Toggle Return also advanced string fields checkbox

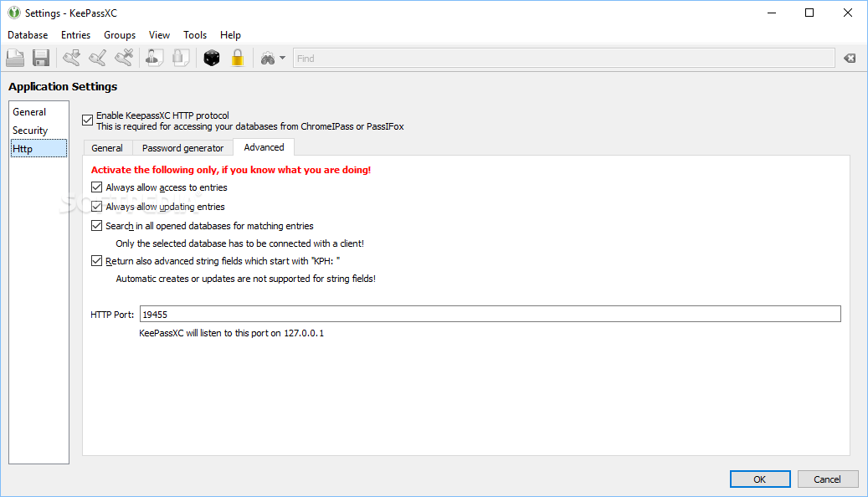click(x=97, y=261)
